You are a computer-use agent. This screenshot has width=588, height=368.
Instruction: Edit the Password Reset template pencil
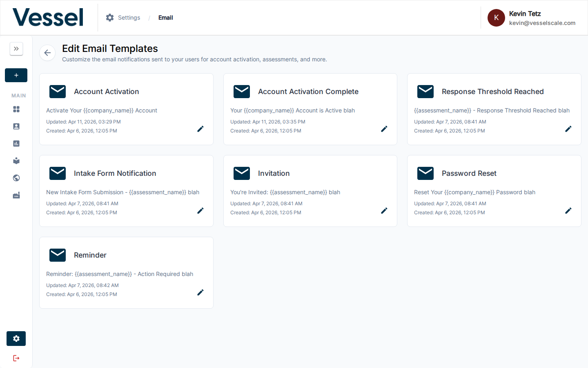[x=568, y=211]
